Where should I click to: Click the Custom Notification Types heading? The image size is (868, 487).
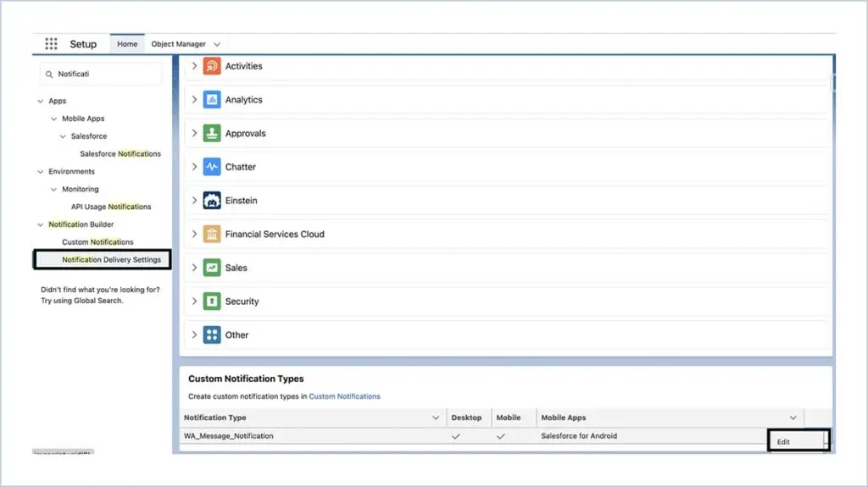246,379
